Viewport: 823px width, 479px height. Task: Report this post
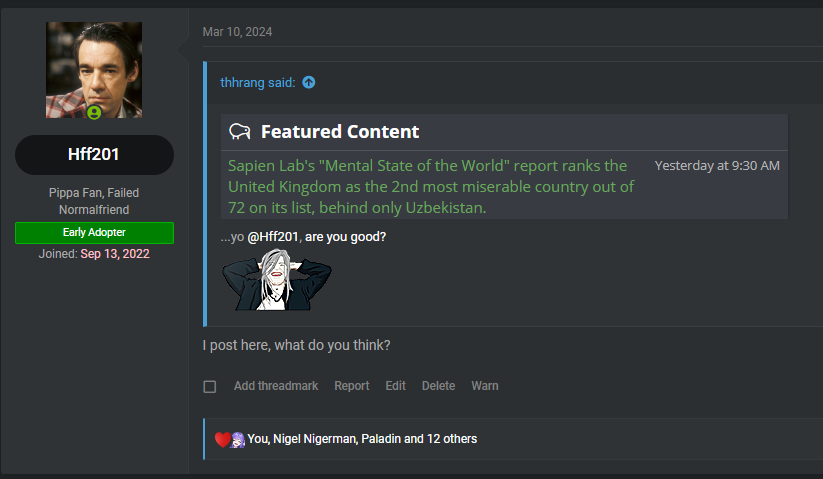(x=352, y=386)
